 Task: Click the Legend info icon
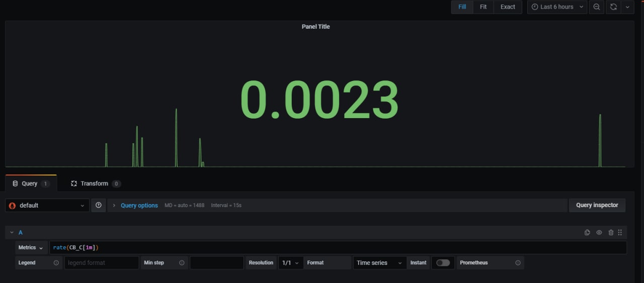point(56,262)
